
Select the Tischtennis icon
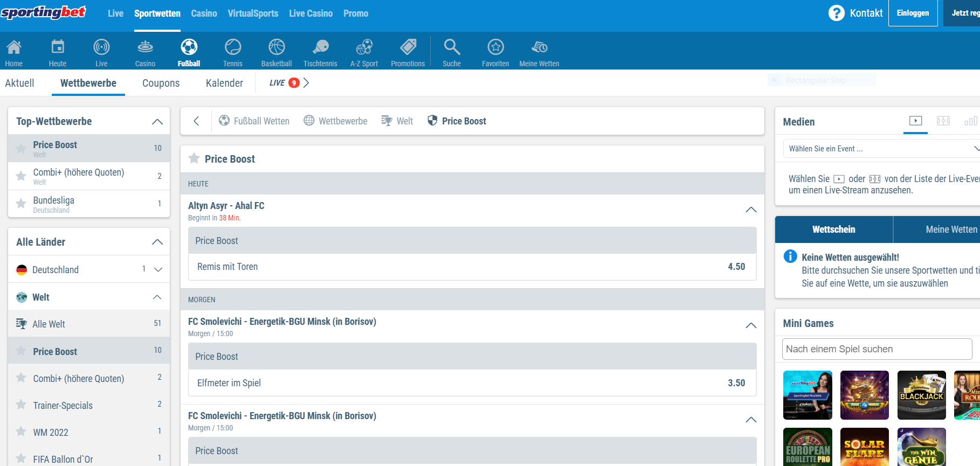321,47
